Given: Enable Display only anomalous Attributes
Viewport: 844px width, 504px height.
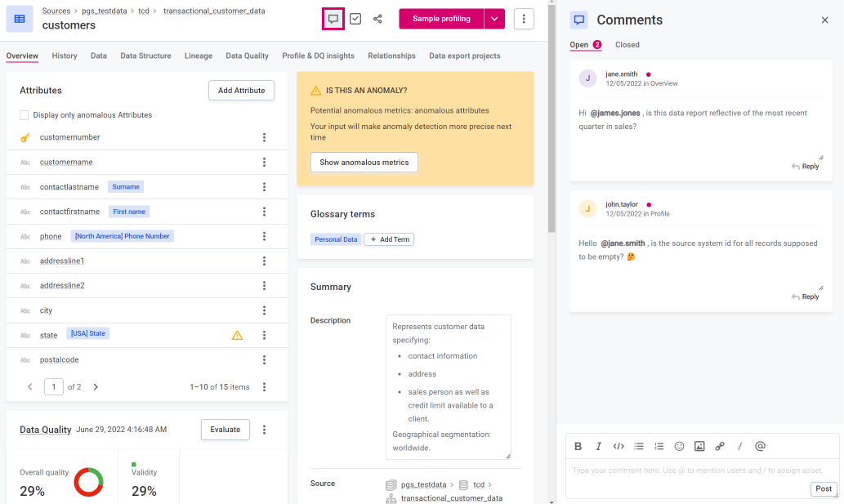Looking at the screenshot, I should coord(24,114).
